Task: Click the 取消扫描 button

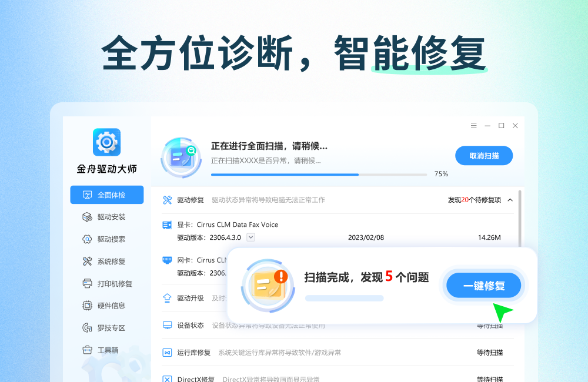Action: pos(483,155)
